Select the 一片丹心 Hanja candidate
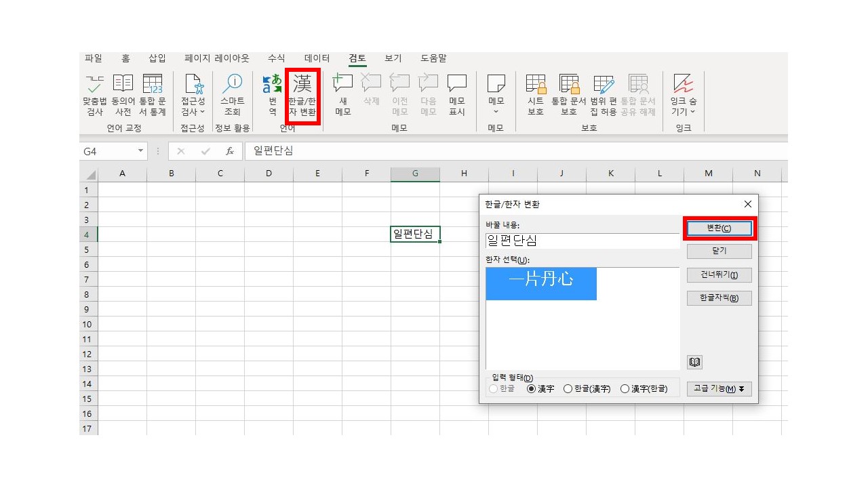Screen dimensions: 868x488 pos(541,283)
